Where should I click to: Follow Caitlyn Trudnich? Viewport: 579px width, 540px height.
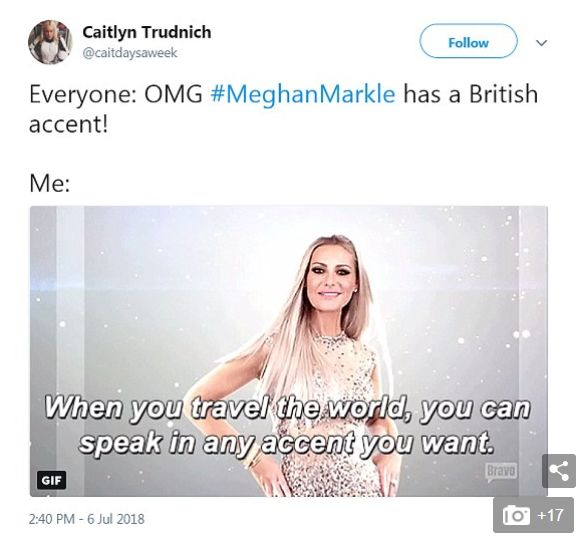point(468,41)
